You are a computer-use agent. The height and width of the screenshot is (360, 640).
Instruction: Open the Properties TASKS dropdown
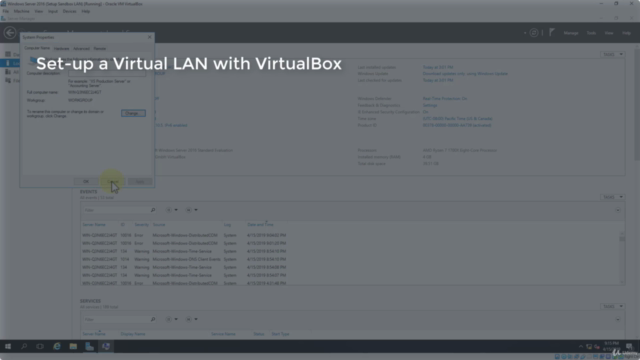pos(613,54)
